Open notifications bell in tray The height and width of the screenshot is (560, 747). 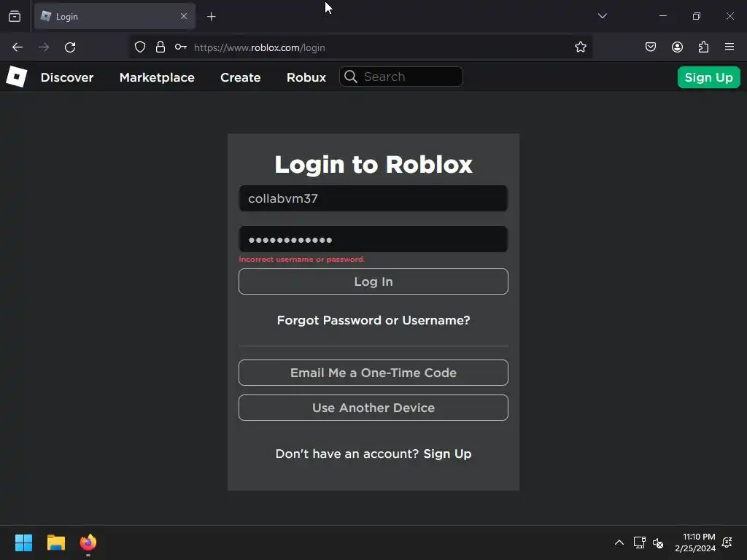[x=727, y=542]
